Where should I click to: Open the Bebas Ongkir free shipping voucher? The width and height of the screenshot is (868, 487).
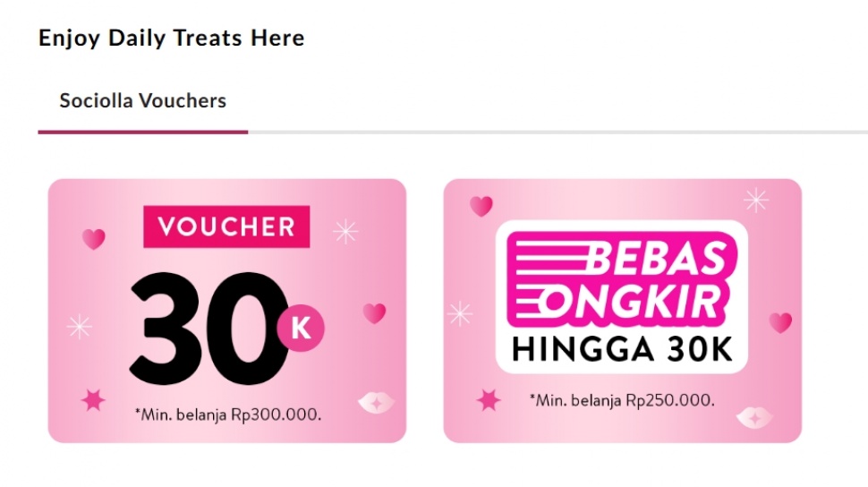tap(622, 311)
